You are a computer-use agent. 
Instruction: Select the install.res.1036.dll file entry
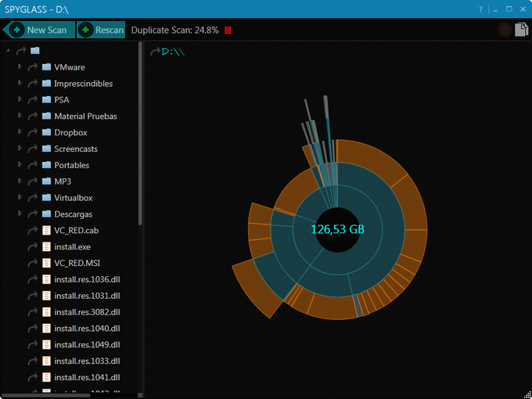click(87, 280)
